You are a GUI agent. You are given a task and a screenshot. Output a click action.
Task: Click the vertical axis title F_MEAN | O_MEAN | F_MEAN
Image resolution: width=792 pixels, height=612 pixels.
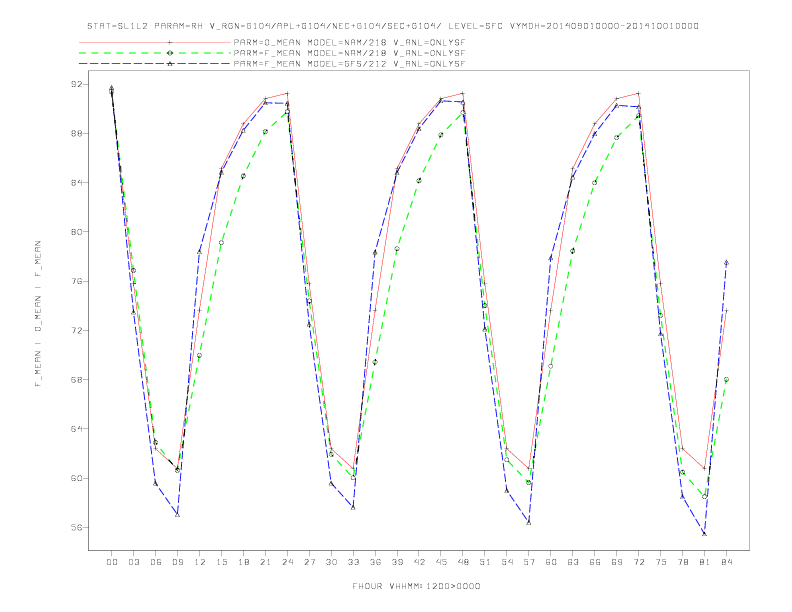pyautogui.click(x=38, y=314)
